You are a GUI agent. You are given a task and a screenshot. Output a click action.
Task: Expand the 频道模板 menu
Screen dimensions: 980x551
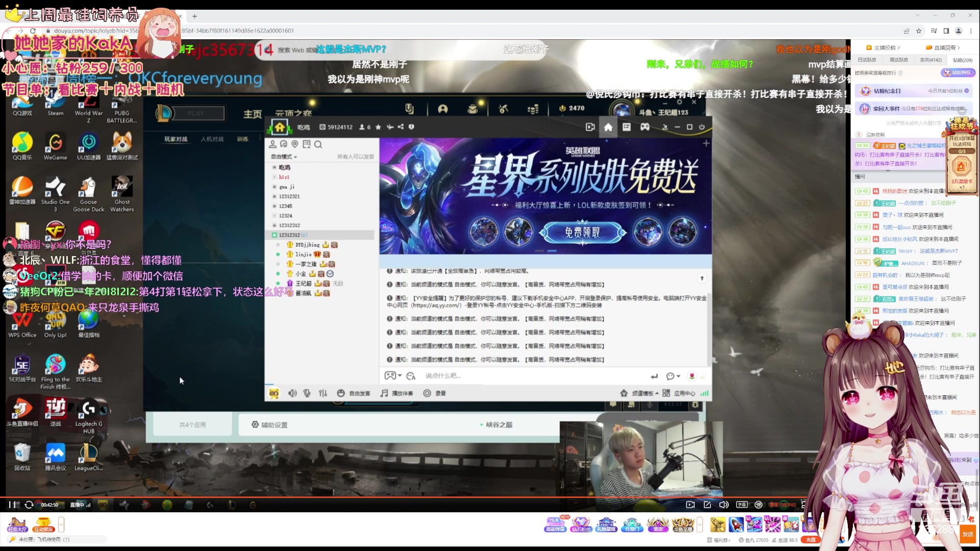(x=639, y=393)
